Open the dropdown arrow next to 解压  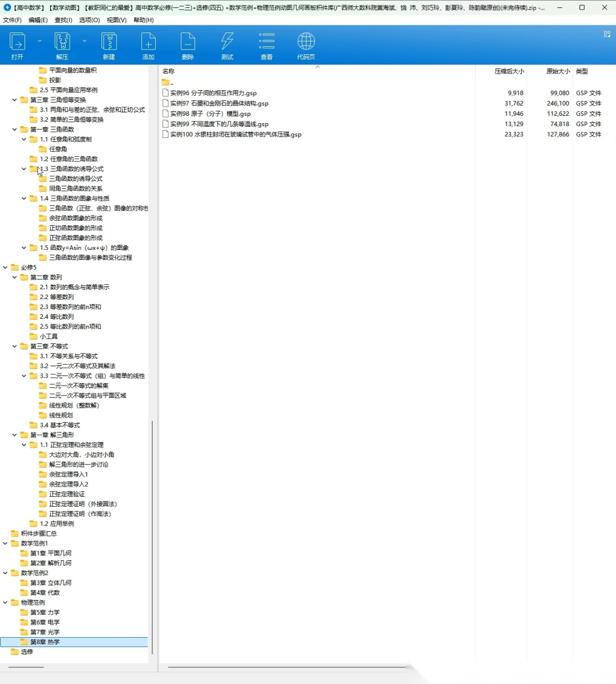coord(84,41)
